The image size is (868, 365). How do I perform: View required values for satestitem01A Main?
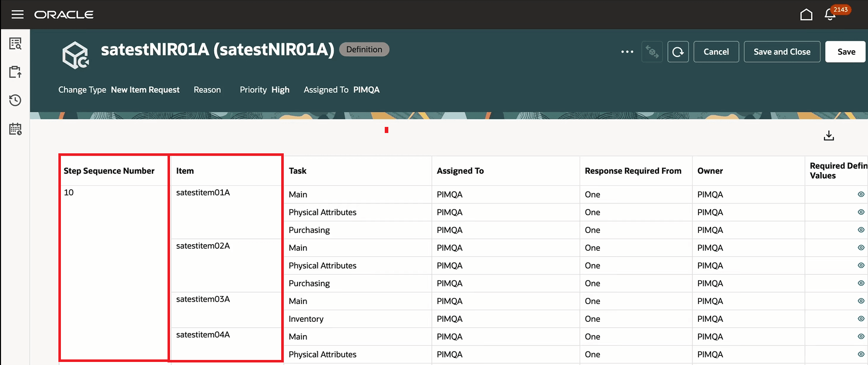point(861,194)
